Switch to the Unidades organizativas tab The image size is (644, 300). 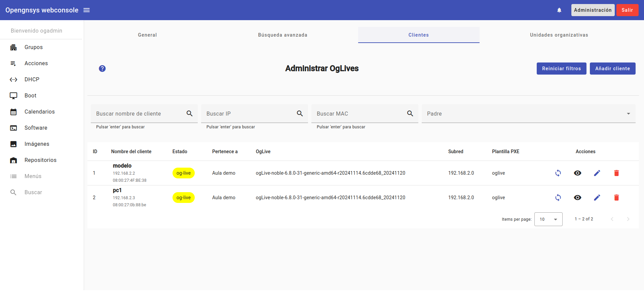coord(559,35)
